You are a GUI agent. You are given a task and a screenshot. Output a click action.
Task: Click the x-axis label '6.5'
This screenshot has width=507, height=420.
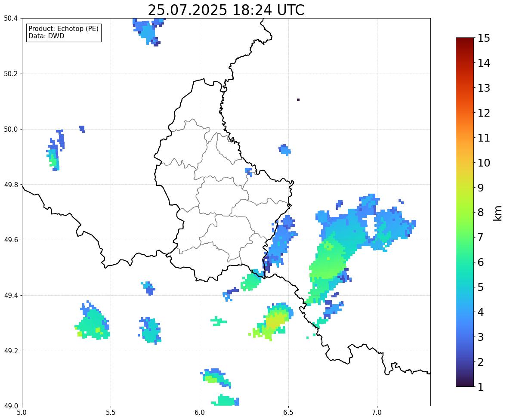point(288,413)
